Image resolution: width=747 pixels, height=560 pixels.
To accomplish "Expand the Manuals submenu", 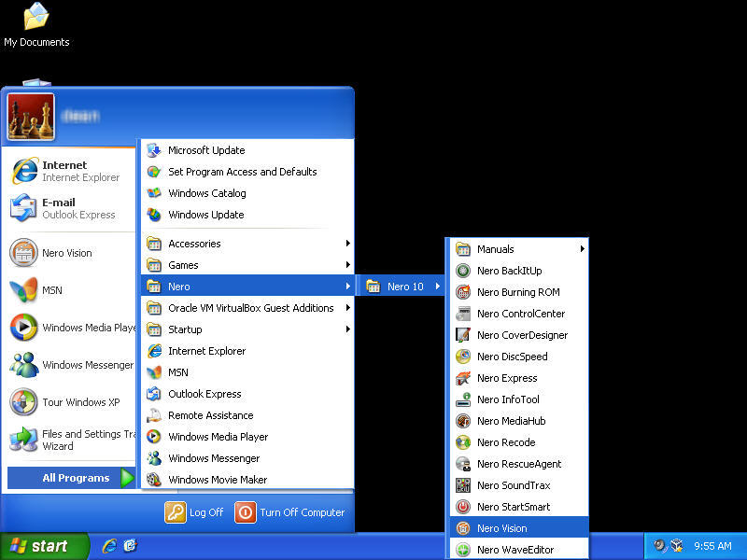I will 519,249.
